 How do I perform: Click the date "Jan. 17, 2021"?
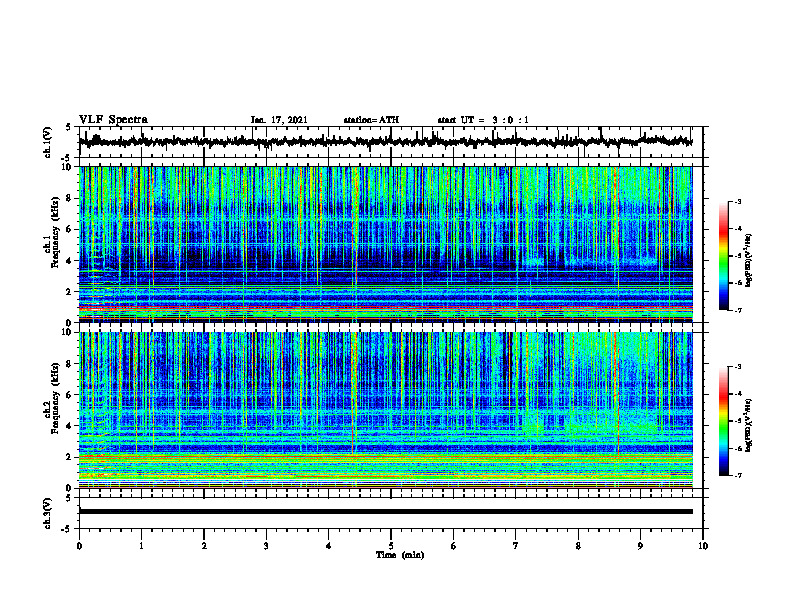tap(279, 120)
